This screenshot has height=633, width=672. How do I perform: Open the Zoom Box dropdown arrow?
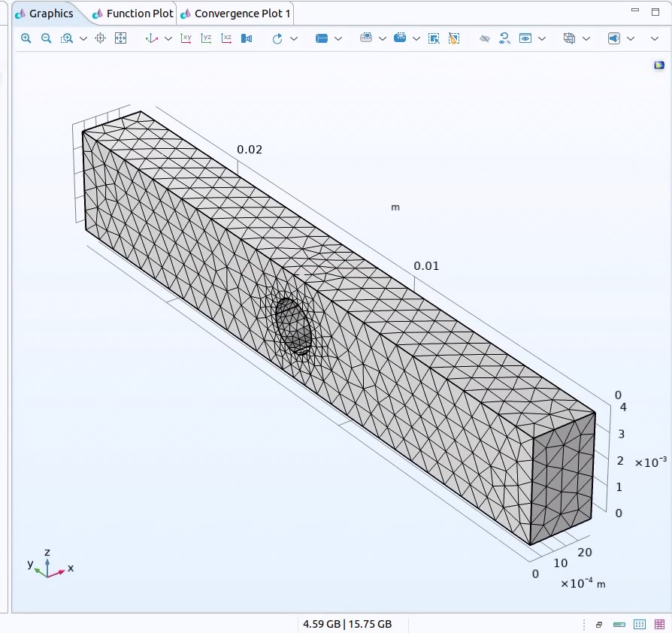point(83,38)
